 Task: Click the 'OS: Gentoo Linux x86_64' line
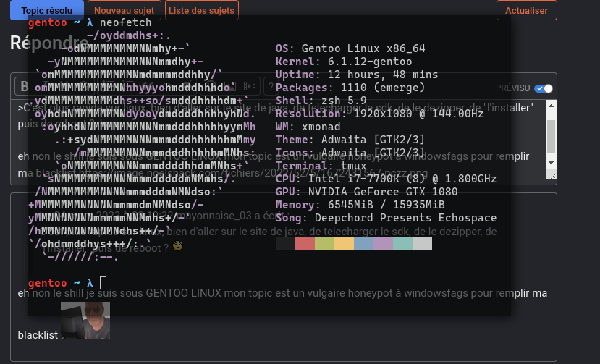point(350,48)
